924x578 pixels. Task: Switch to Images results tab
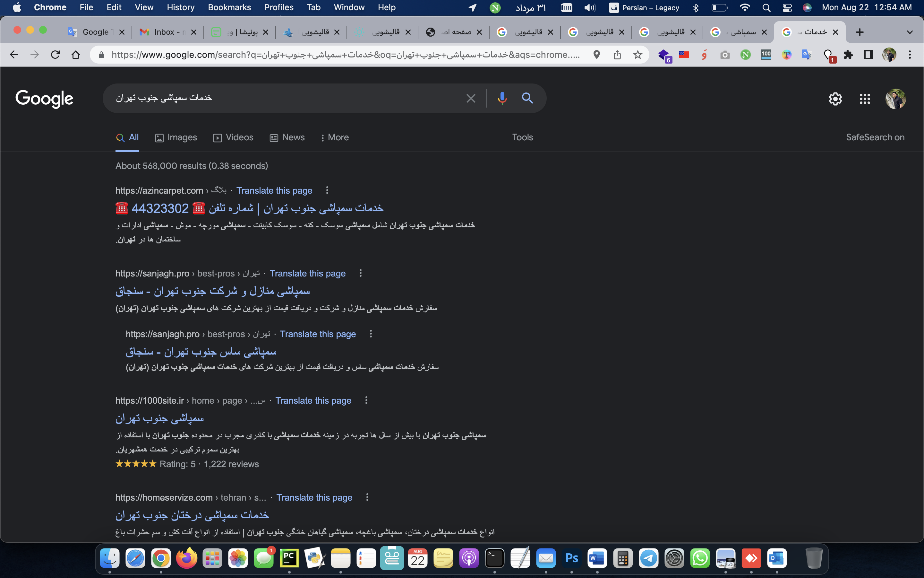[x=176, y=137]
